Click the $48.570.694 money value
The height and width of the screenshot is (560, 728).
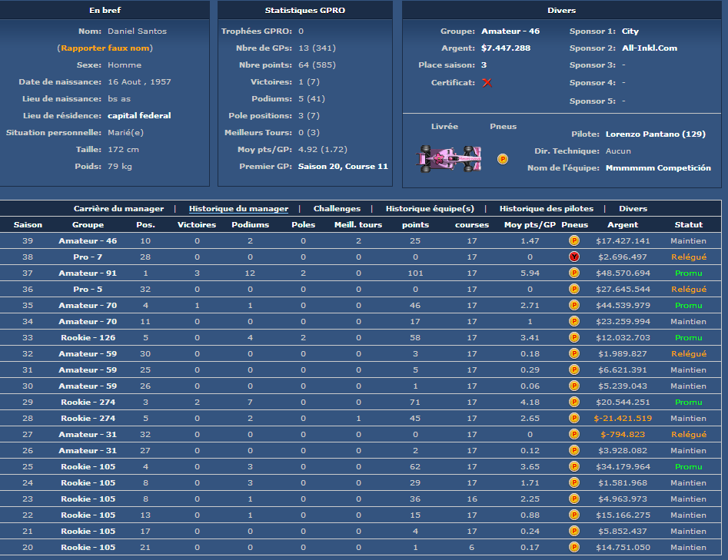point(623,273)
